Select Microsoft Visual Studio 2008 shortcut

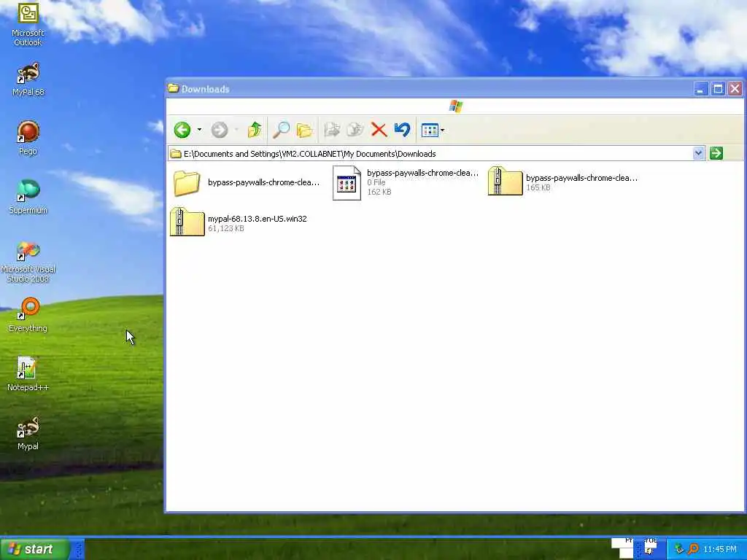[x=28, y=262]
